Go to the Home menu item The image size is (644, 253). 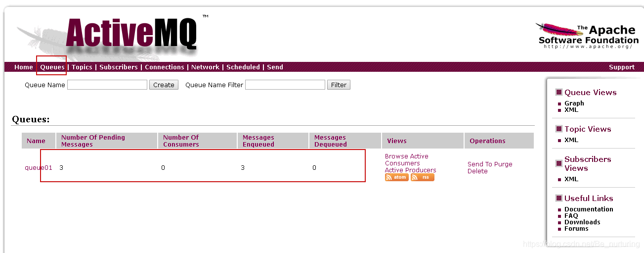(24, 67)
